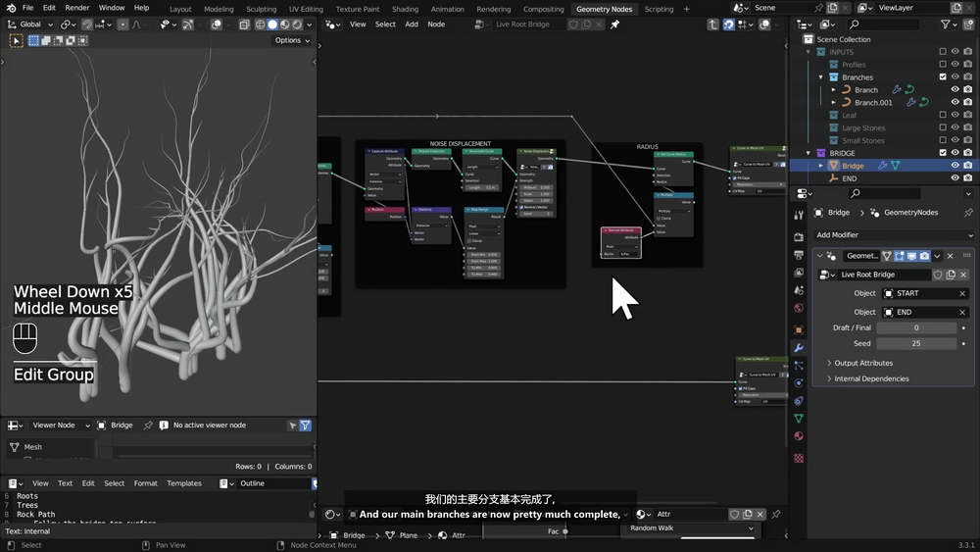Toggle fake user shield for Live Root Bridge

938,275
